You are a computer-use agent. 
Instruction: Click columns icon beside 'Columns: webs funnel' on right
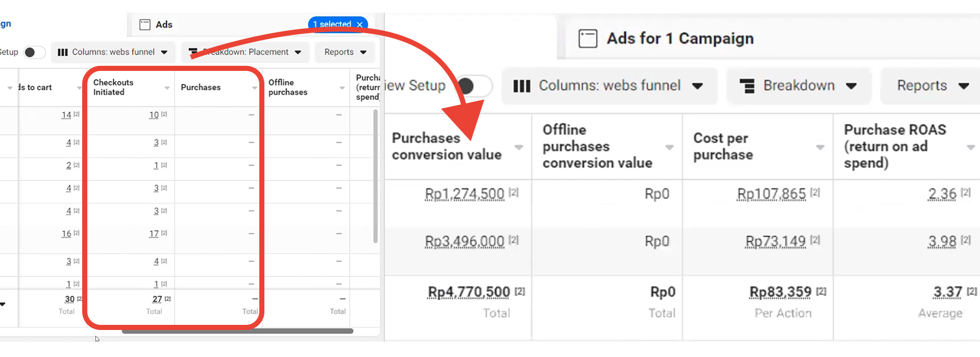pos(522,86)
